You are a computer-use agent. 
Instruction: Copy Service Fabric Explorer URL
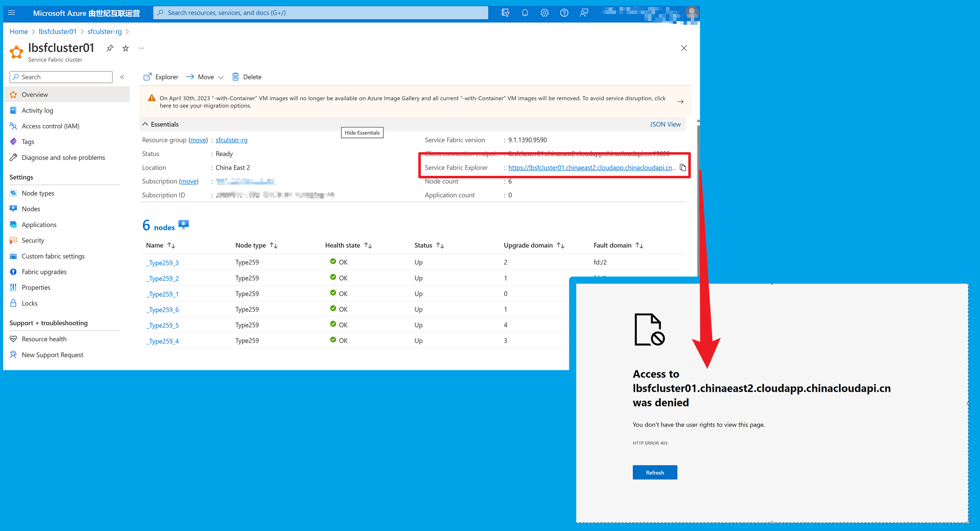[x=683, y=167]
